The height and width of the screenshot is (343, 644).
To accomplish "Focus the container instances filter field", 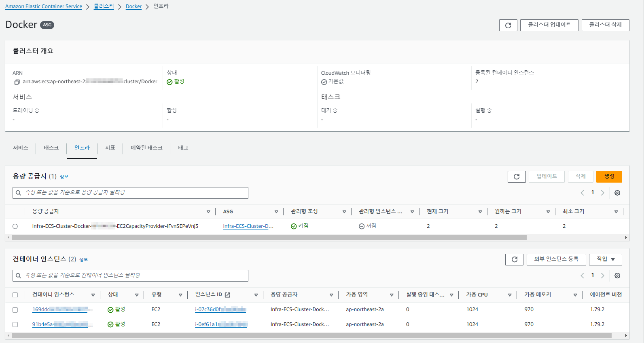I will pyautogui.click(x=130, y=276).
